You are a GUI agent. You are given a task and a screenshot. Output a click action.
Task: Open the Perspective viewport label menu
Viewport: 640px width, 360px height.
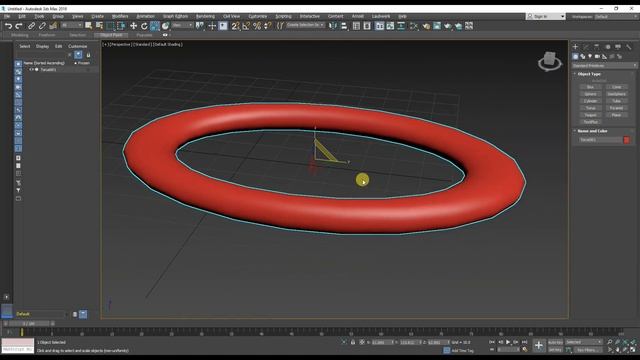pos(120,44)
